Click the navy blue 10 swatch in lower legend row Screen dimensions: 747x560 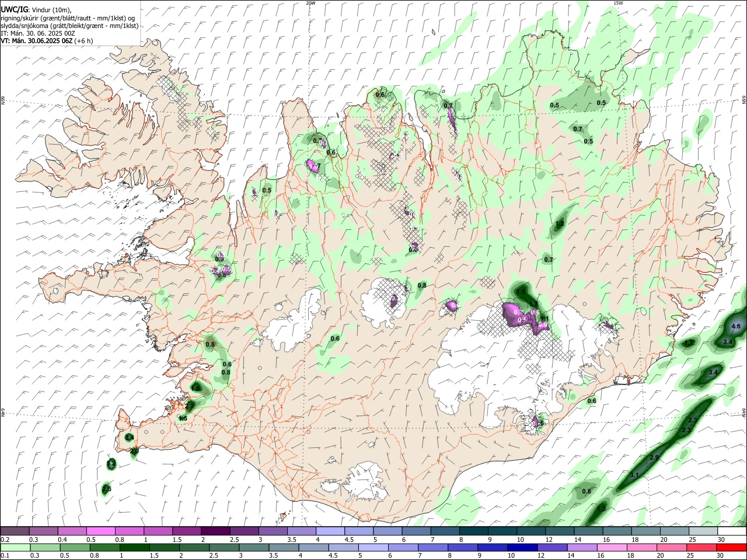coord(523,547)
